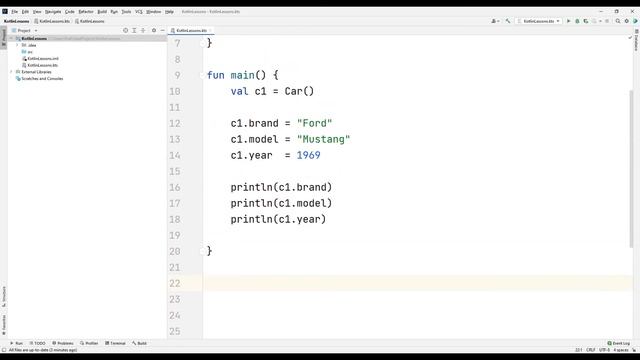The height and width of the screenshot is (360, 640).
Task: Toggle the Database tool window side tab
Action: [x=636, y=40]
